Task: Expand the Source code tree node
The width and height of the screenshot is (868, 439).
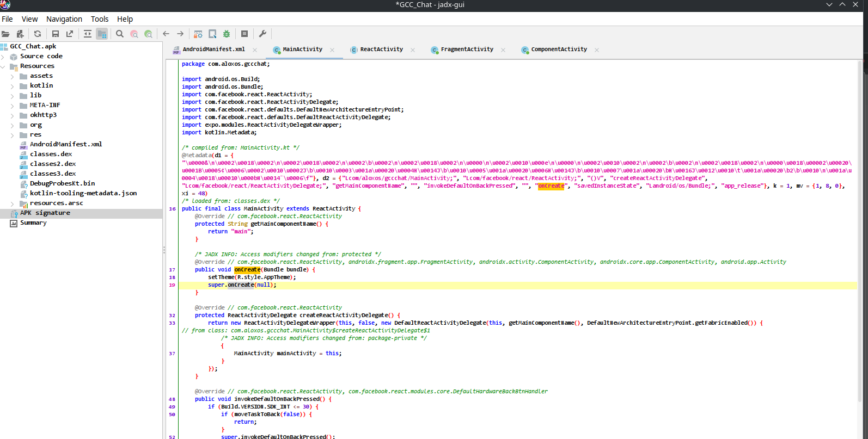Action: [3, 57]
